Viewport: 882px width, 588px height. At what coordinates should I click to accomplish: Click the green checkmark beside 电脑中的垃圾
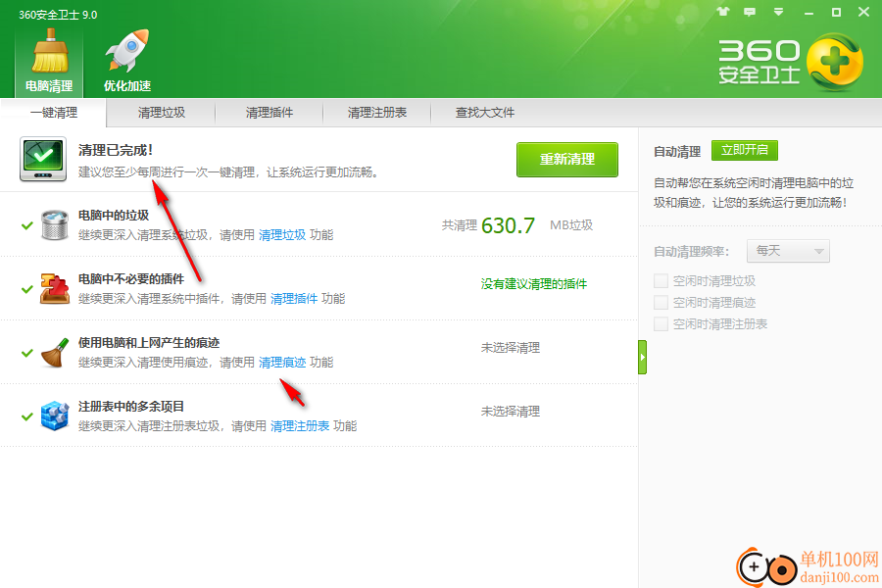pyautogui.click(x=27, y=225)
